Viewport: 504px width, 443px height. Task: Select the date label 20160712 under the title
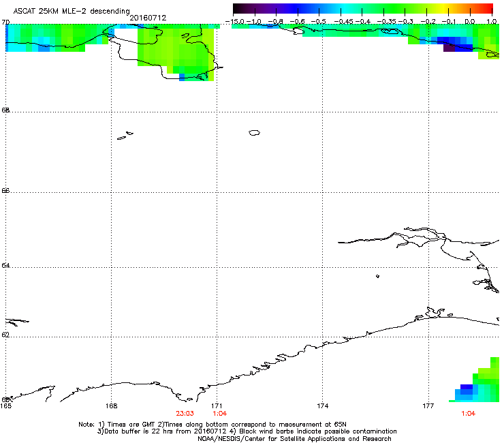148,18
